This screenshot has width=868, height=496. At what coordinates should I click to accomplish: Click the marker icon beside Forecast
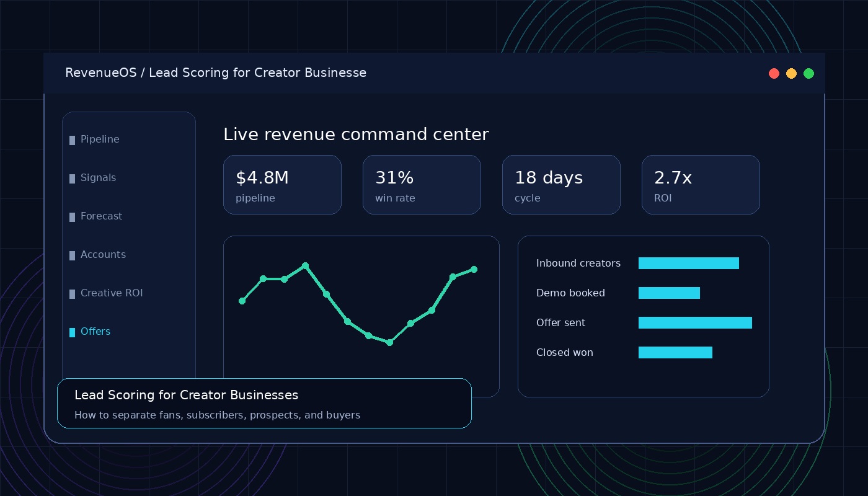[72, 218]
